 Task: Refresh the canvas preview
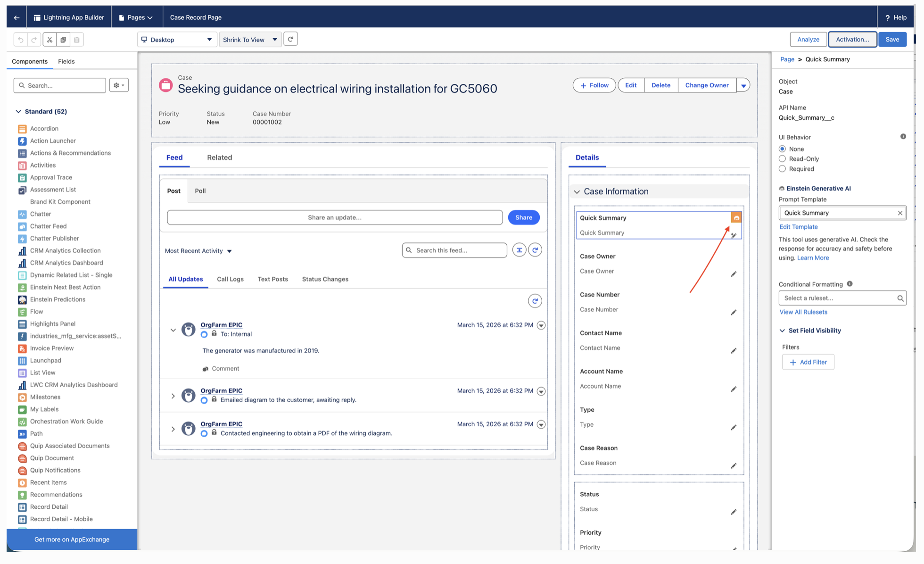pyautogui.click(x=290, y=39)
